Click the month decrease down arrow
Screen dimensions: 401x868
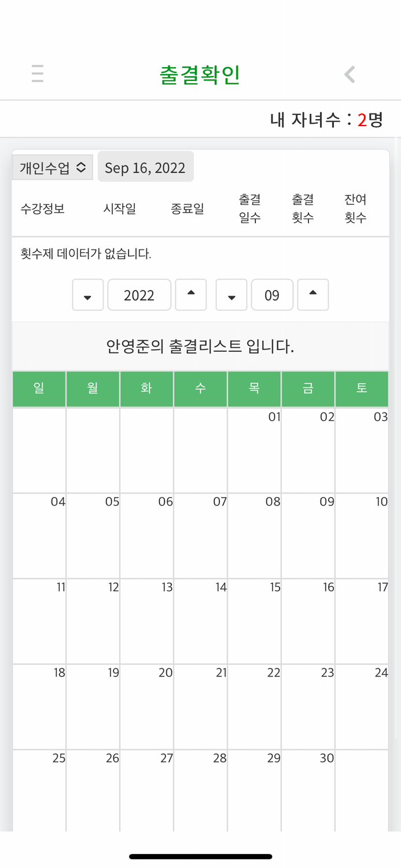(x=231, y=295)
